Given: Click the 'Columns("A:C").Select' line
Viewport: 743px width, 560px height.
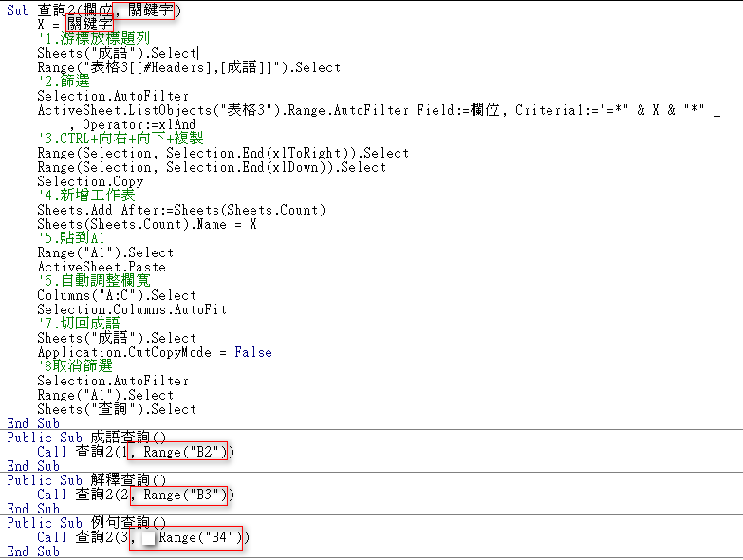Looking at the screenshot, I should click(x=117, y=295).
